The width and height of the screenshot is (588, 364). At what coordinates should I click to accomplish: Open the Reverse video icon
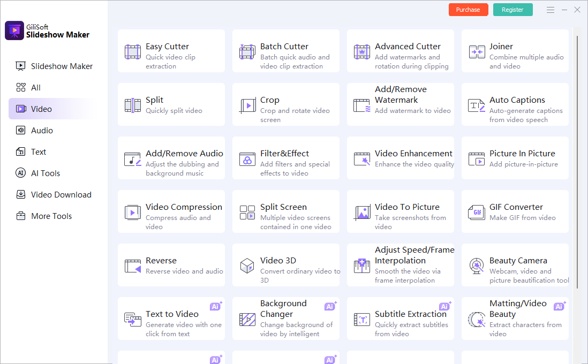coord(133,266)
